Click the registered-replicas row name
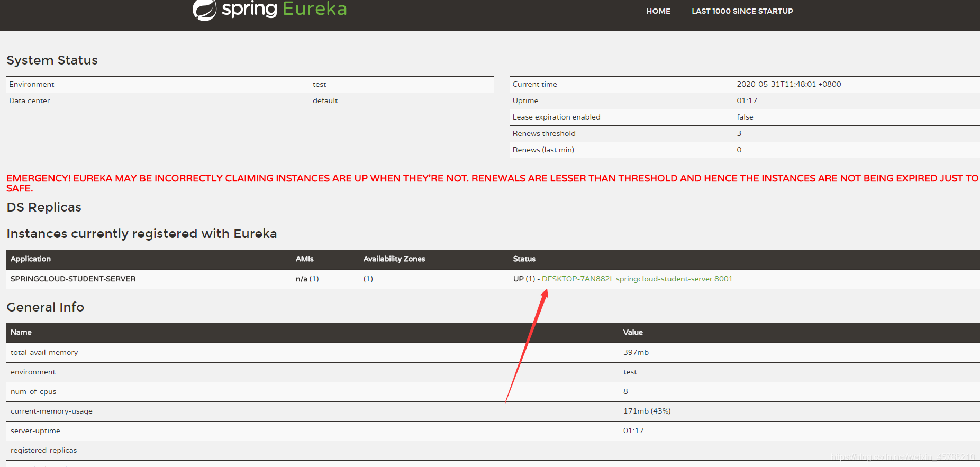 (43, 450)
